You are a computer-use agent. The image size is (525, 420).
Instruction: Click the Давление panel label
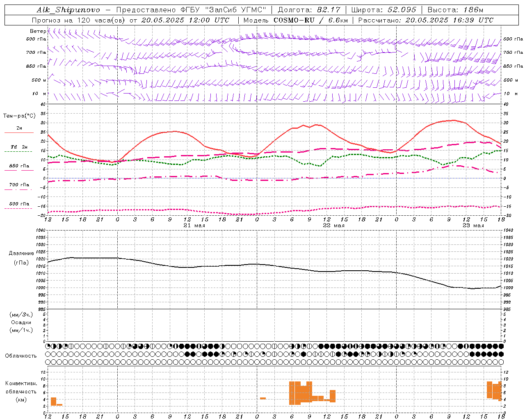[21, 253]
